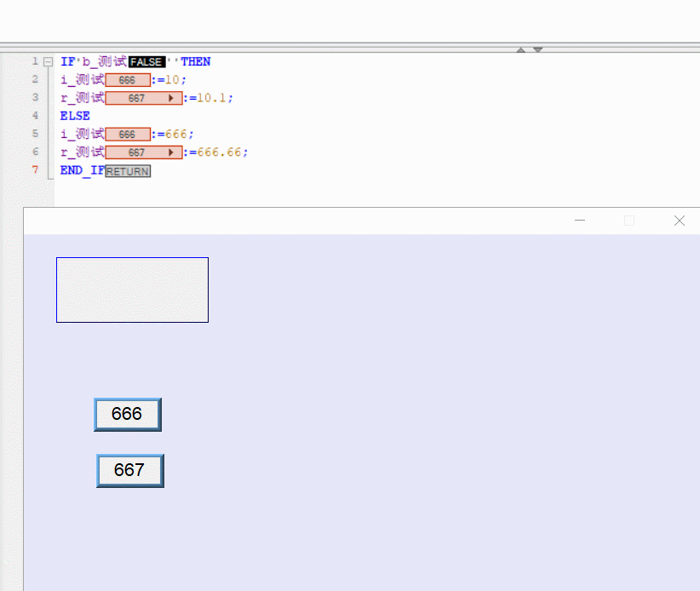Click the 666.66 literal on line 6
700x591 pixels.
tap(222, 152)
